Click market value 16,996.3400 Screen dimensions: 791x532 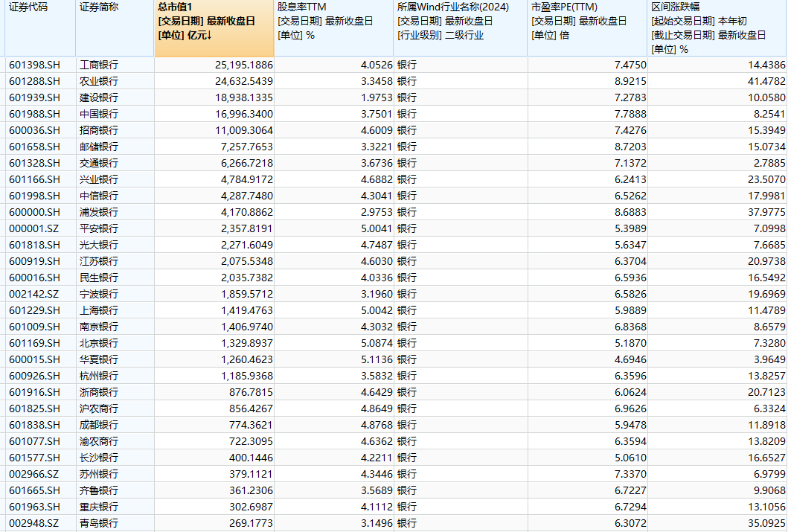pyautogui.click(x=243, y=114)
